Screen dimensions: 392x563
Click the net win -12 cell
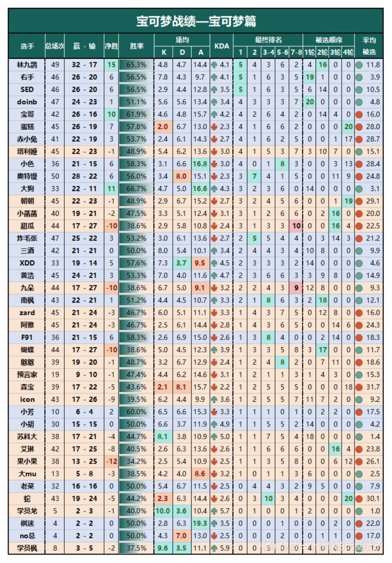coord(111,461)
